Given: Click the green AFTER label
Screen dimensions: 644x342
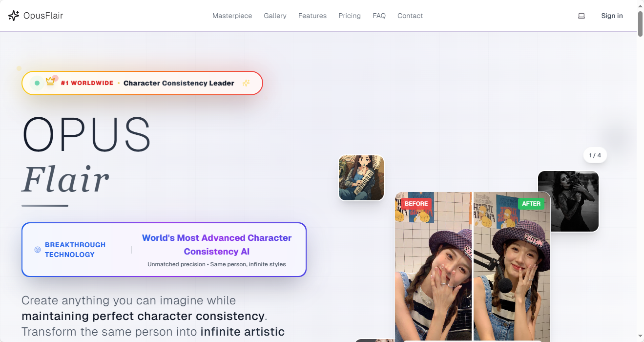Looking at the screenshot, I should [x=531, y=204].
